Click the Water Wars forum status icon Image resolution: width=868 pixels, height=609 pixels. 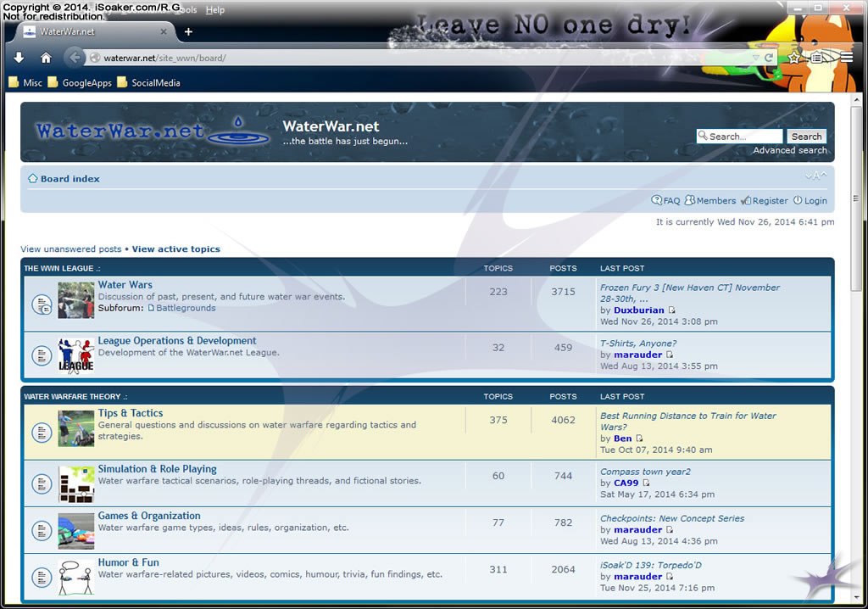pos(42,304)
